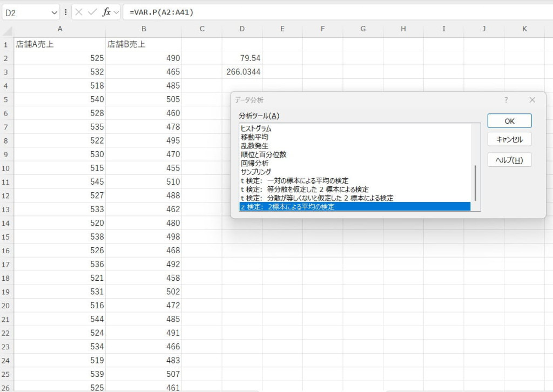
Task: Select cell D3 containing 266.0344
Action: pos(242,72)
